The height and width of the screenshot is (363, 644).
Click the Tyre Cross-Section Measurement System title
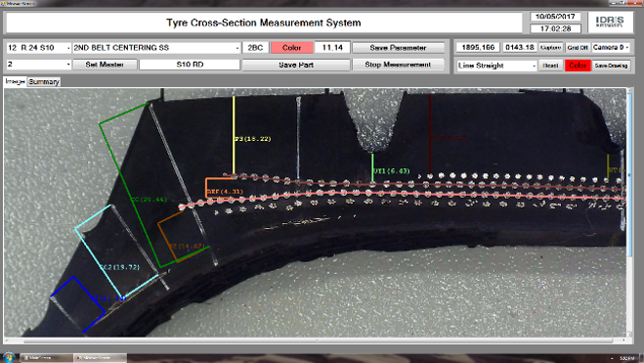click(263, 23)
